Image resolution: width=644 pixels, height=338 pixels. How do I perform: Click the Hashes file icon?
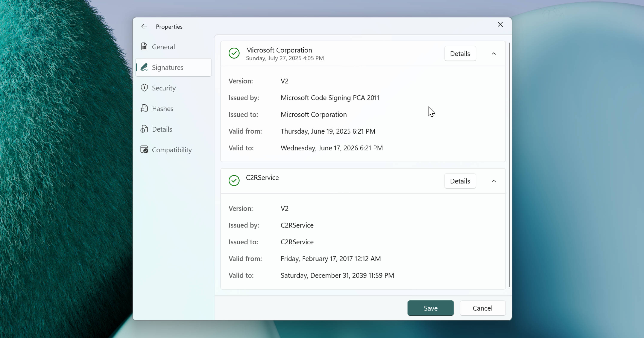144,108
